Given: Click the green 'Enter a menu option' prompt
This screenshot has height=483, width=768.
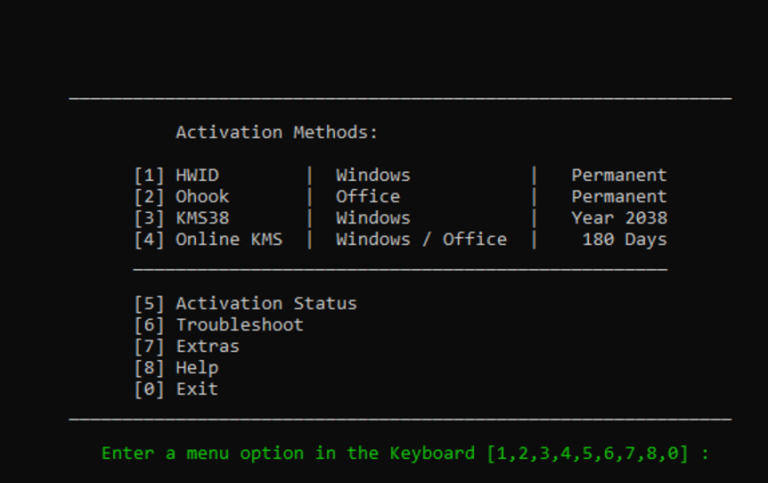Looking at the screenshot, I should tap(288, 453).
